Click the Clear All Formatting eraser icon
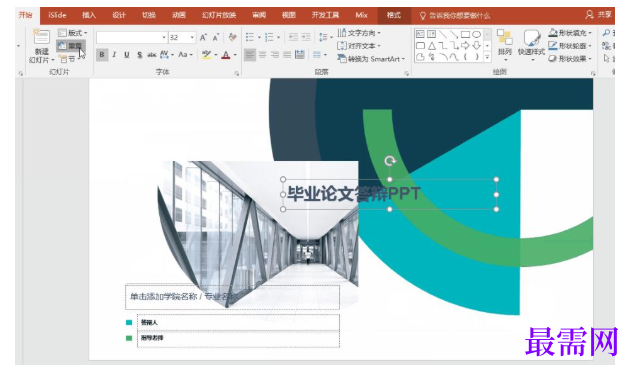 click(x=232, y=37)
